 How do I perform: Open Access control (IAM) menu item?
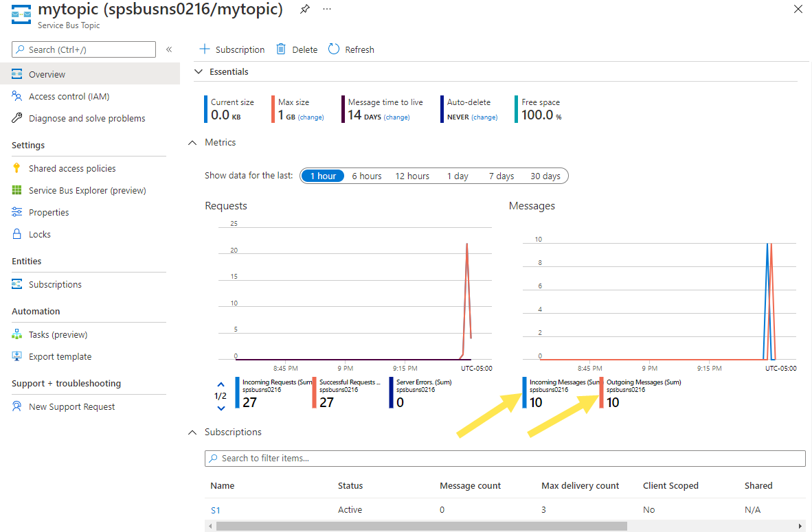tap(69, 96)
